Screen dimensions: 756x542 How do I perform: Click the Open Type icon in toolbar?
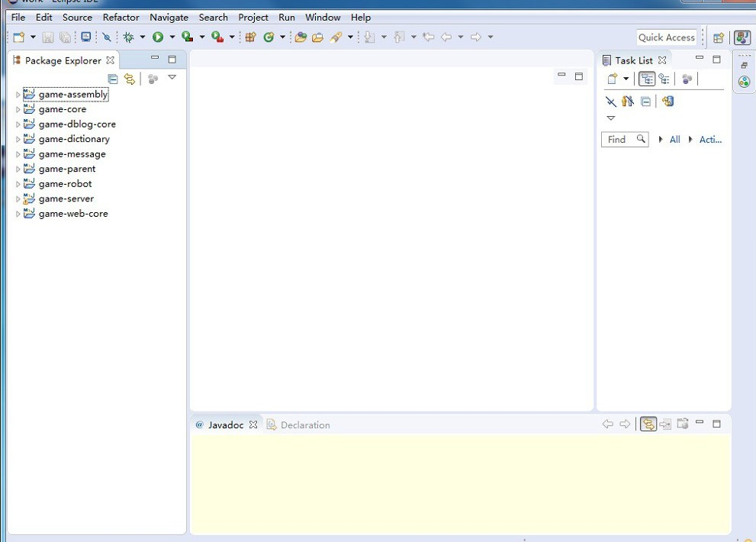pos(301,37)
